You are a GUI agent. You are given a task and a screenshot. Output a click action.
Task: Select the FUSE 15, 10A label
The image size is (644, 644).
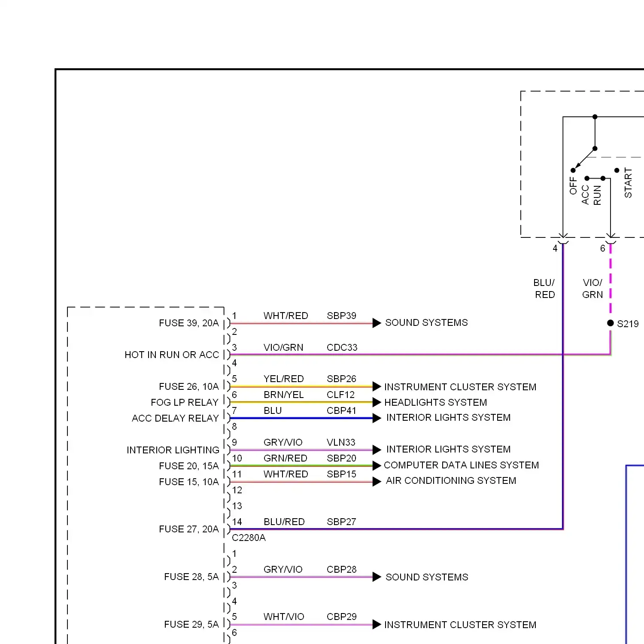click(189, 482)
